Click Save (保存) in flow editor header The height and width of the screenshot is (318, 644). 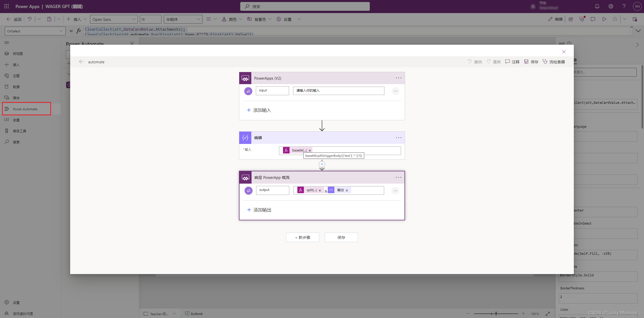(531, 62)
